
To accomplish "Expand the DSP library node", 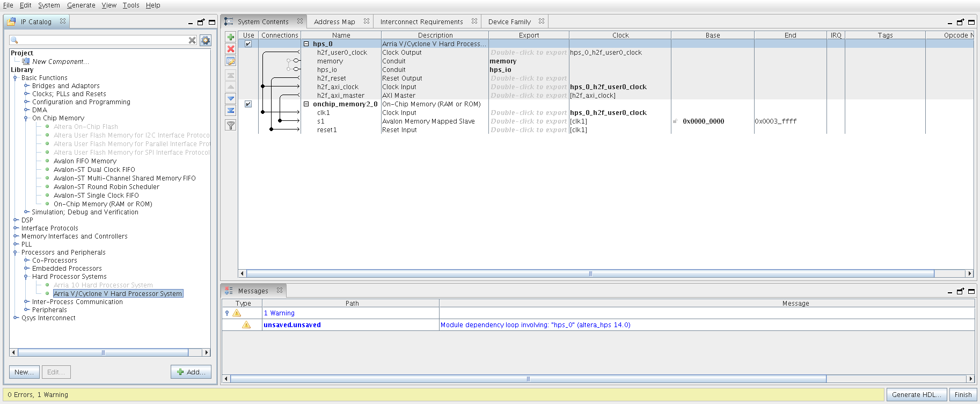I will click(16, 220).
